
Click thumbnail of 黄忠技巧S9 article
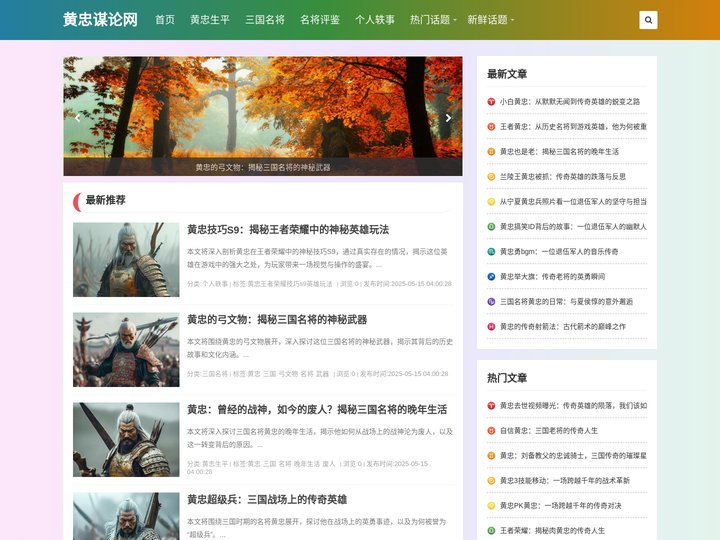coord(126,260)
